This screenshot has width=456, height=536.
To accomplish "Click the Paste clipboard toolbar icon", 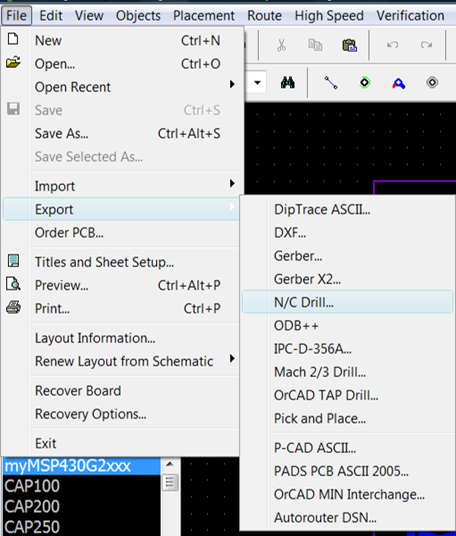I will 349,45.
